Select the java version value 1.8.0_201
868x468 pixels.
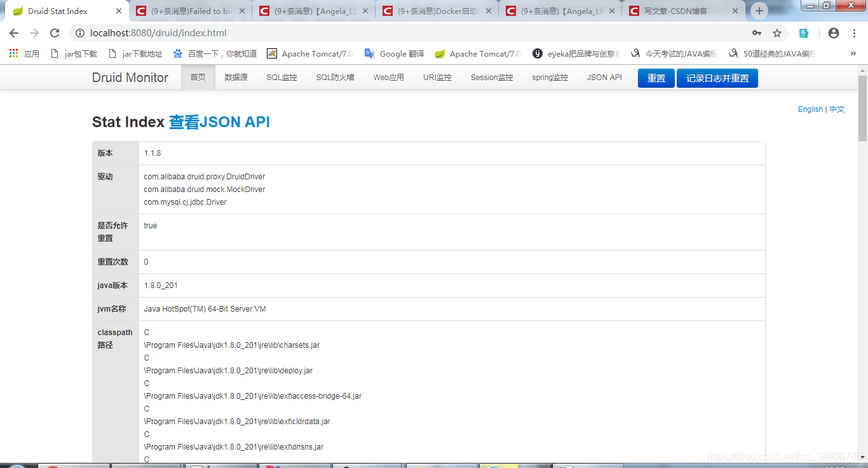161,286
